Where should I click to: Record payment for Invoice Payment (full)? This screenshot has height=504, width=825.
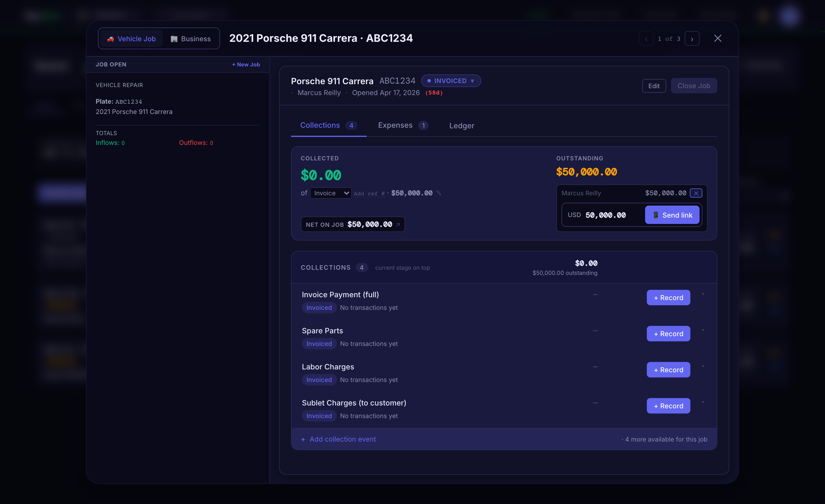pyautogui.click(x=668, y=298)
